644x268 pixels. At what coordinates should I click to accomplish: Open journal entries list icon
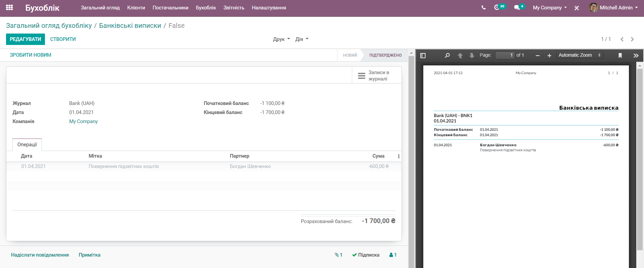[362, 76]
